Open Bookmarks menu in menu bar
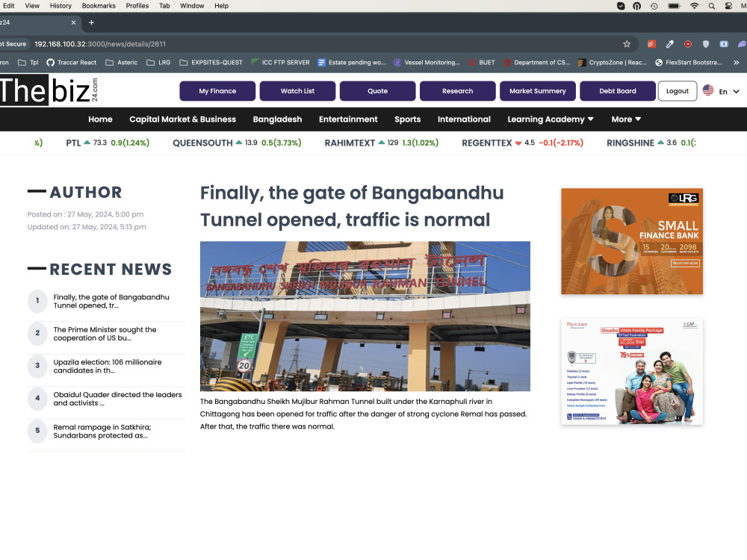This screenshot has width=747, height=560. tap(99, 6)
